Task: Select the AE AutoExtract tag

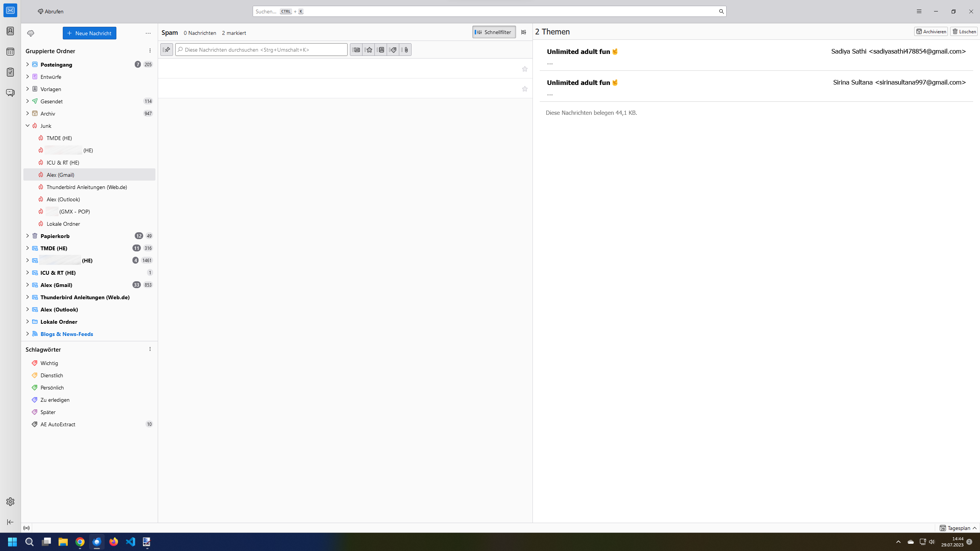Action: click(90, 424)
